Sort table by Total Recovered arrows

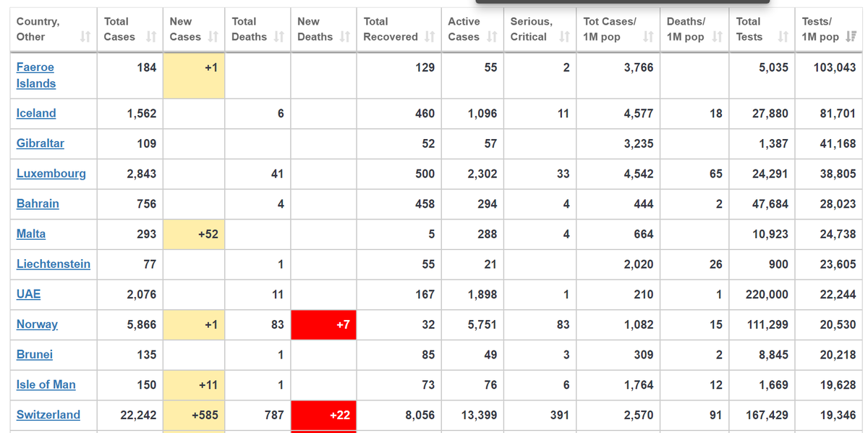click(430, 37)
